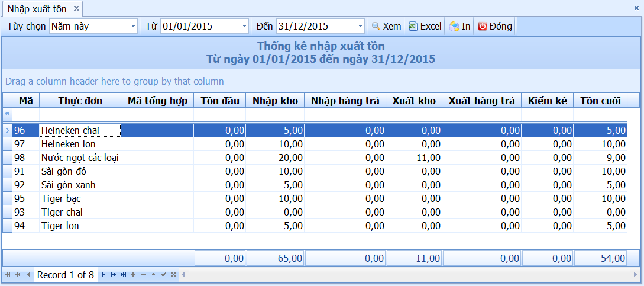Export with the Excel button
Screen dimensions: 644x286
click(x=425, y=26)
